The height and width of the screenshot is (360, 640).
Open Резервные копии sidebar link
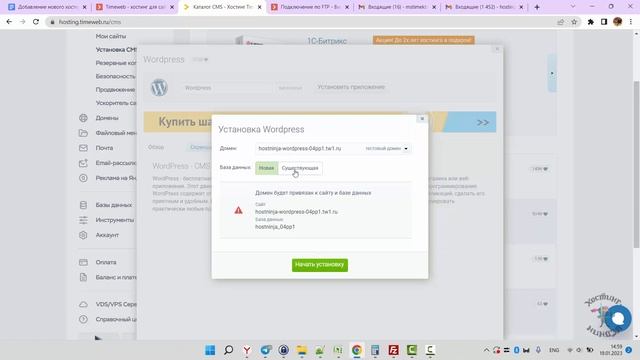tap(116, 63)
